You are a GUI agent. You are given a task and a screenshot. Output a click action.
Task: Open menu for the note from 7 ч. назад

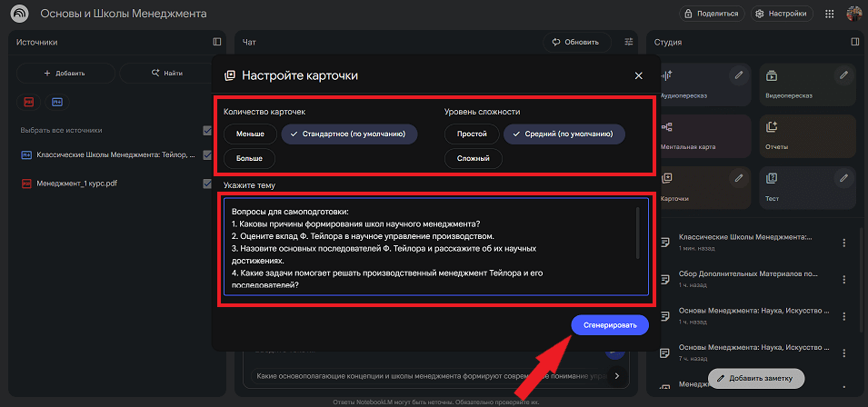(x=844, y=352)
